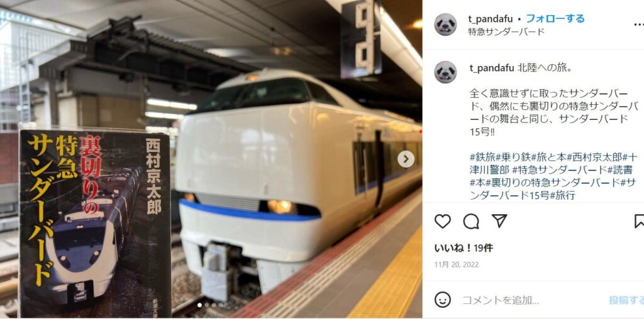Open the 特急サンダーバード location link

pyautogui.click(x=506, y=31)
